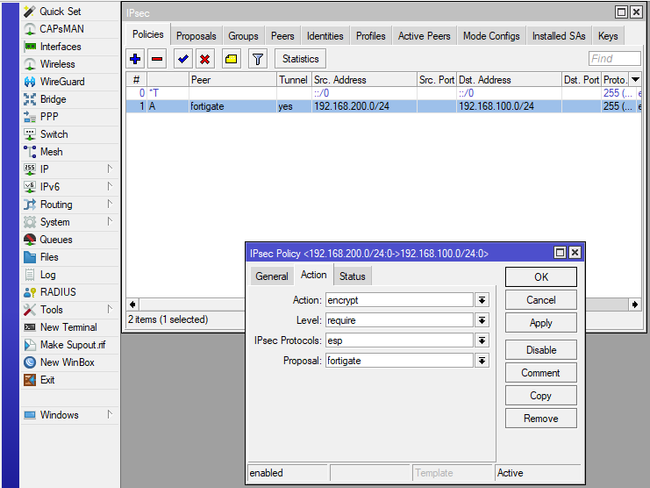650x488 pixels.
Task: Switch to the Status tab
Action: (x=352, y=276)
